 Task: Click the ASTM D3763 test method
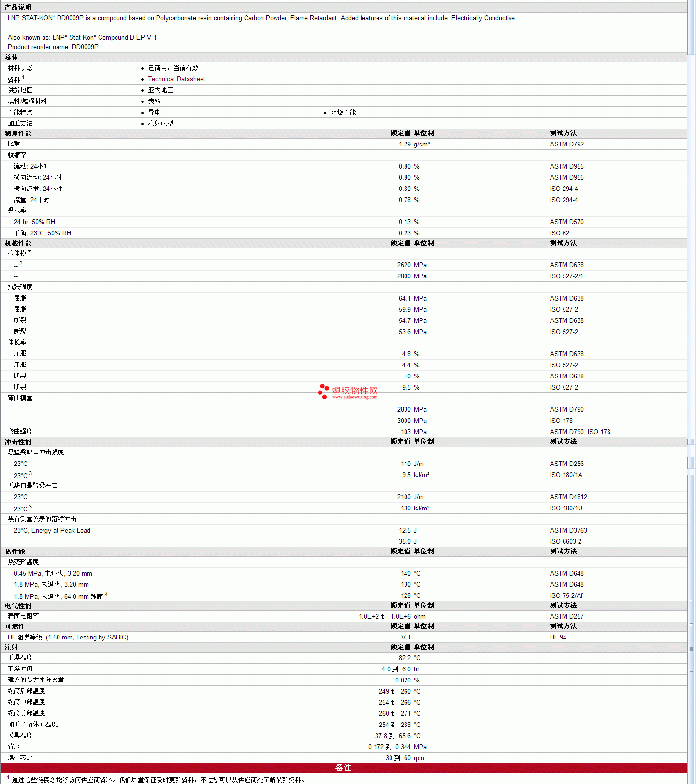pos(568,530)
